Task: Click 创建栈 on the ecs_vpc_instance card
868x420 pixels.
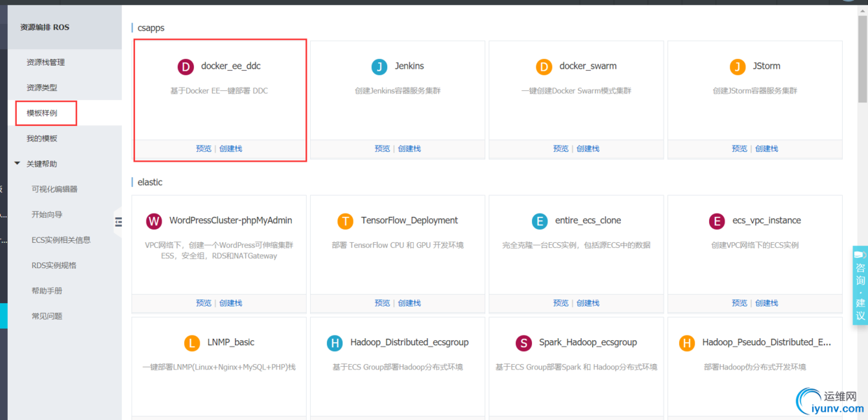Action: (x=766, y=303)
